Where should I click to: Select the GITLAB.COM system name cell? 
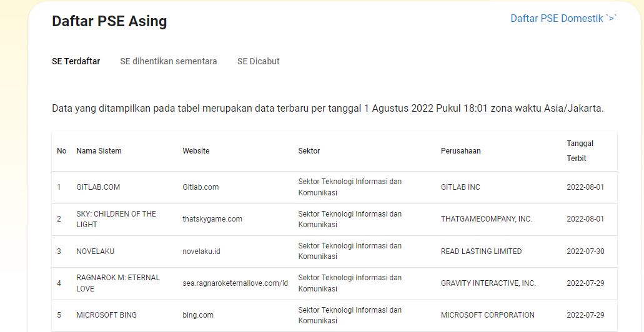coord(98,187)
